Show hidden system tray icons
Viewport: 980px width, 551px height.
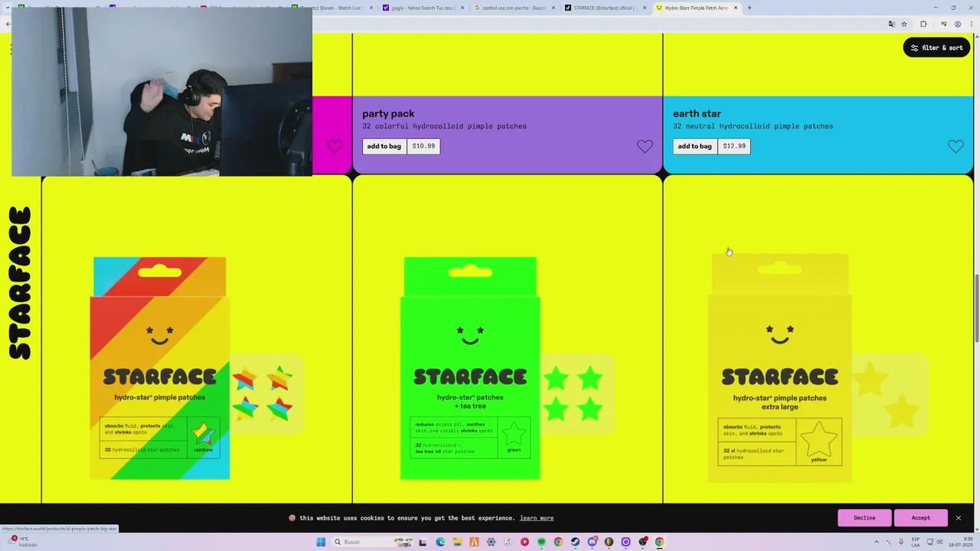(x=877, y=542)
